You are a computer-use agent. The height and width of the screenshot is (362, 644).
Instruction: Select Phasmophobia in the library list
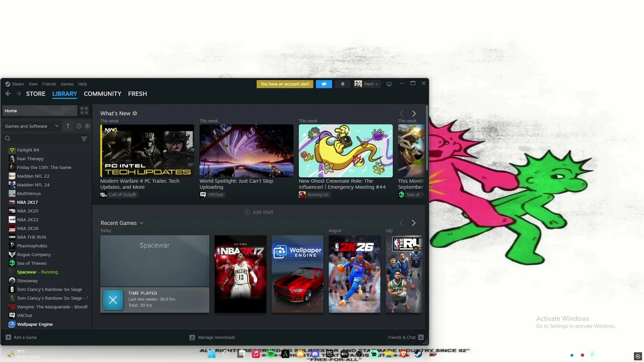pyautogui.click(x=32, y=246)
